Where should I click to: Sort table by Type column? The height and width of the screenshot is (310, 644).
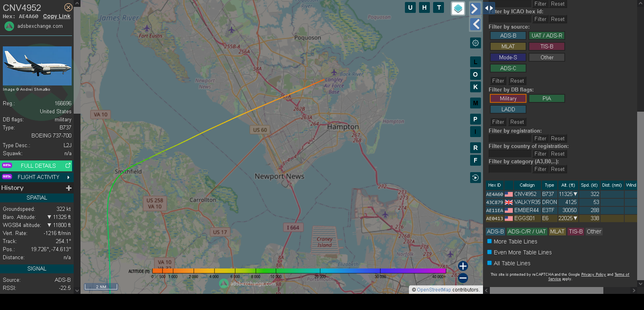pos(549,185)
